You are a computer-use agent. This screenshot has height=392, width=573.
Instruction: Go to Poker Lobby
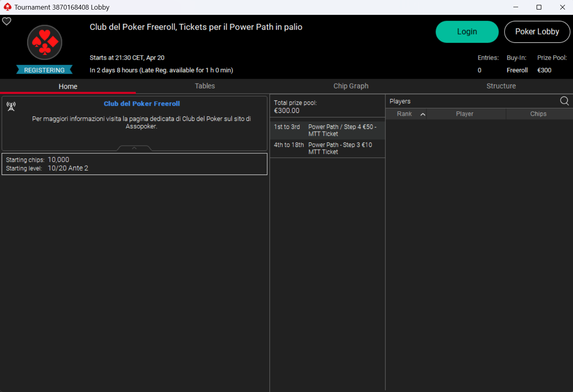(537, 32)
